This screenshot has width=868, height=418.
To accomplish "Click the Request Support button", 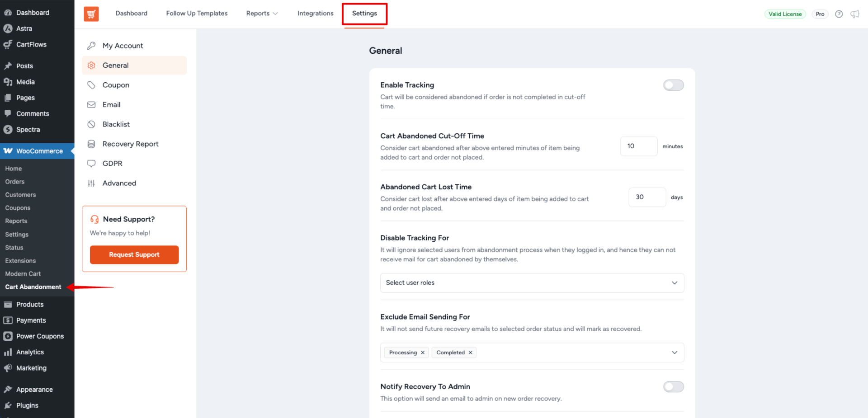I will pyautogui.click(x=134, y=255).
